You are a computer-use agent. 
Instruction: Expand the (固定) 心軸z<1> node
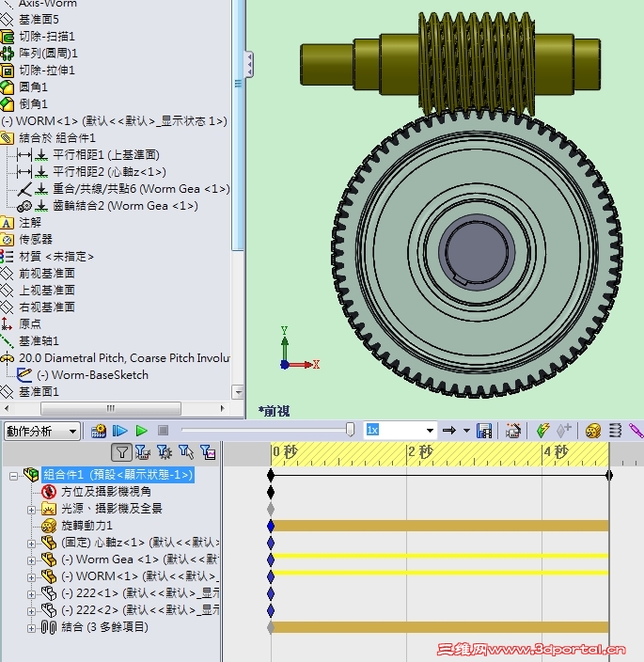[31, 544]
